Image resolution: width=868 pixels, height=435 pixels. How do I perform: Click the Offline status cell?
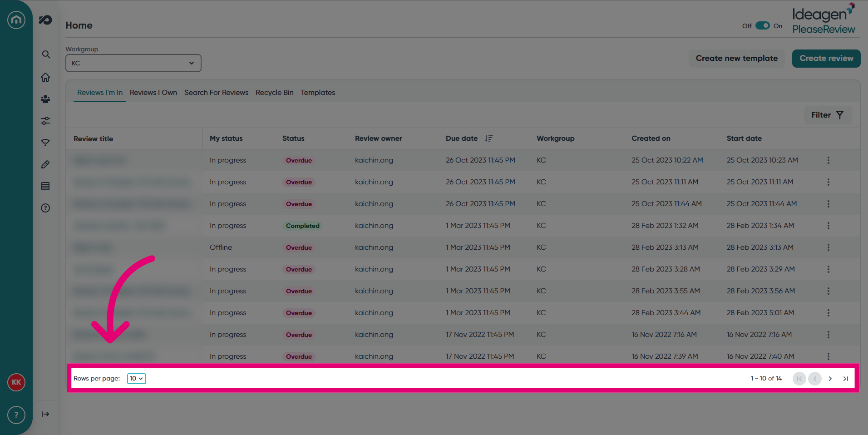[221, 247]
